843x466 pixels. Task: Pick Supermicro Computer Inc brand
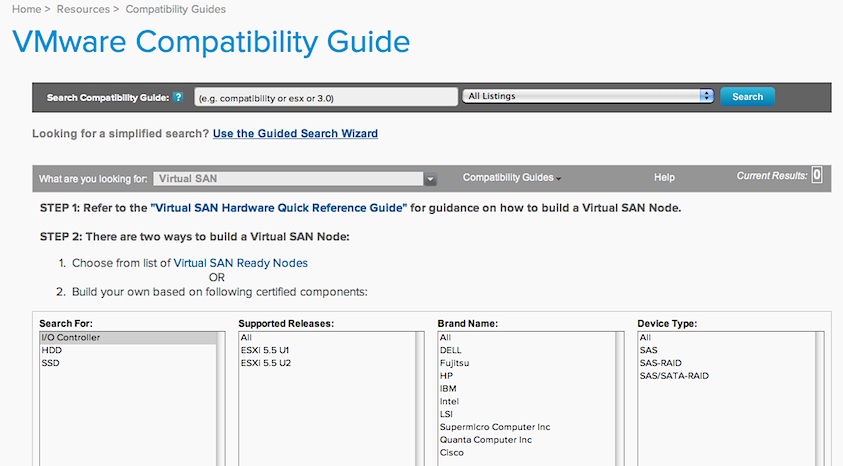pos(495,427)
